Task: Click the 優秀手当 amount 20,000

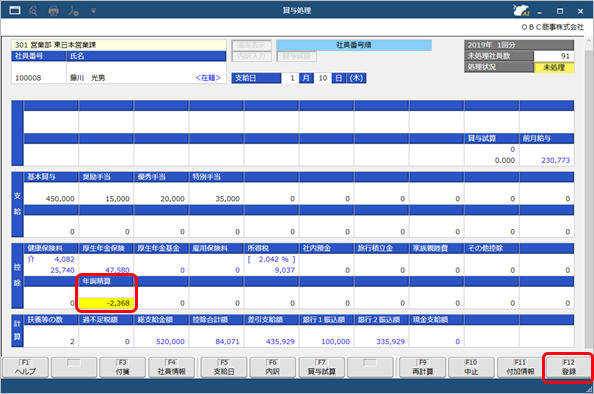Action: pos(172,199)
